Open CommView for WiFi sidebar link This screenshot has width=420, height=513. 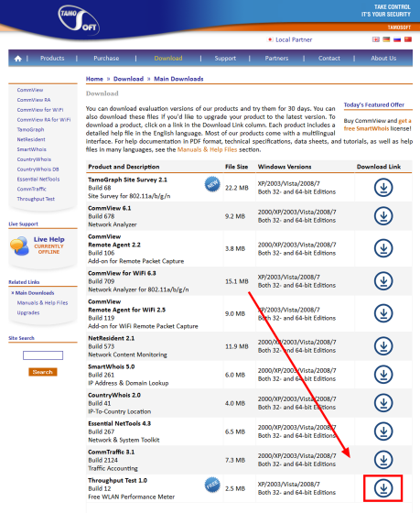(40, 110)
